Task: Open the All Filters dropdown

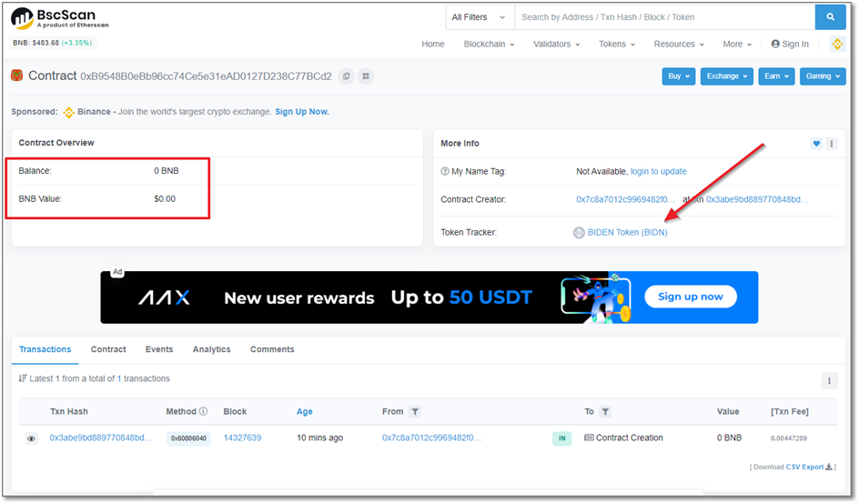Action: point(480,17)
